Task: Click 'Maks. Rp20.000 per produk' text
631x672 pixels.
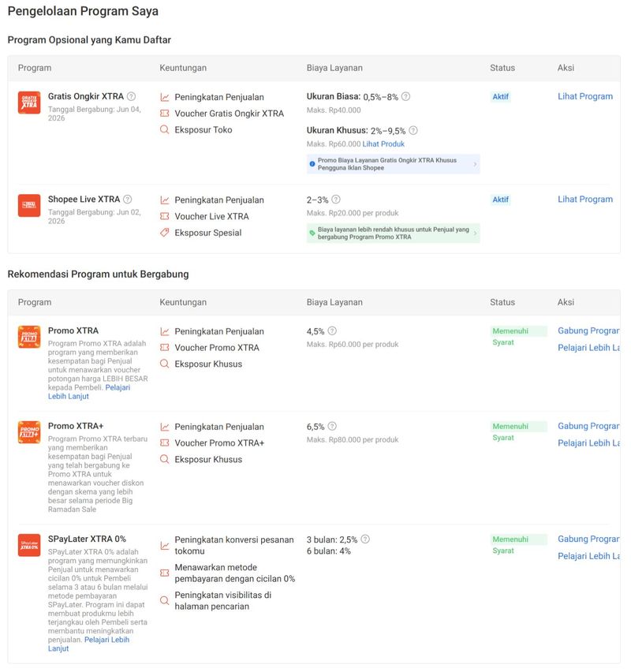Action: point(353,213)
